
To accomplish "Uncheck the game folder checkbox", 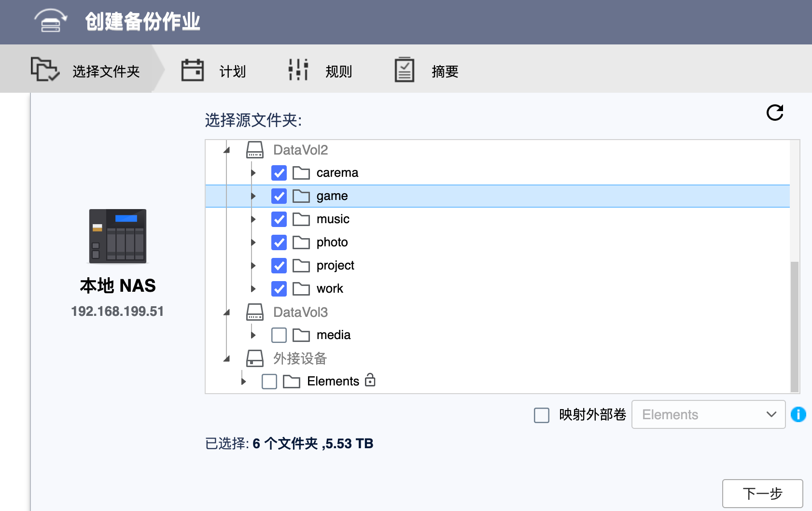I will tap(279, 196).
